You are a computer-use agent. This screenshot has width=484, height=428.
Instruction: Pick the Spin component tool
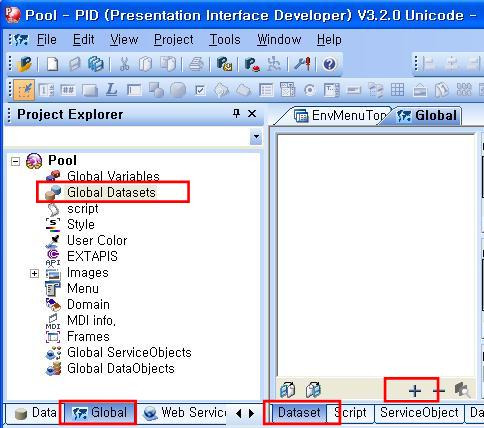click(x=46, y=90)
